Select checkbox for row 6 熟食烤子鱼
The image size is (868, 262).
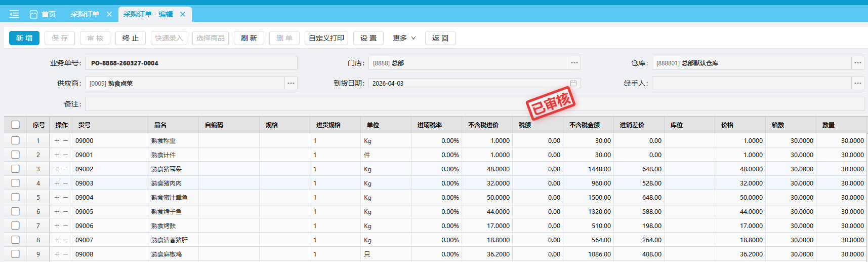(x=16, y=211)
